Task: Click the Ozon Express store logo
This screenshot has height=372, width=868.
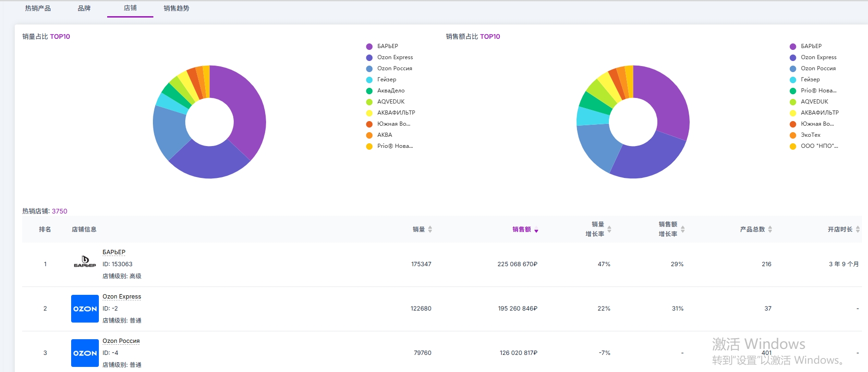Action: click(85, 309)
